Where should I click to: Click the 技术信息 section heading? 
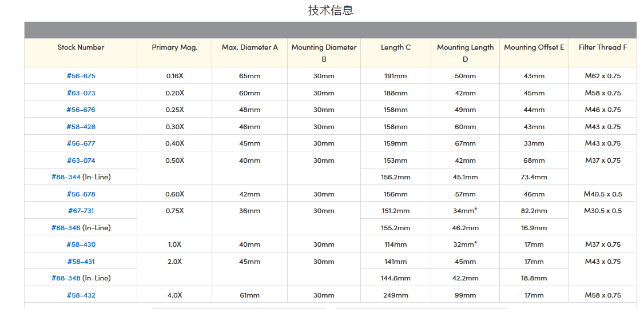[x=331, y=10]
